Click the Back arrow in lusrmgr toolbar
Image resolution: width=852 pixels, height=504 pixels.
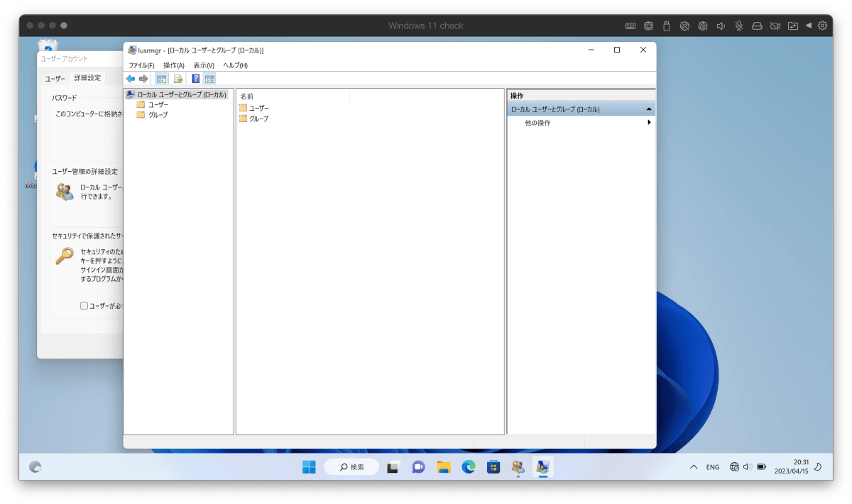point(131,79)
